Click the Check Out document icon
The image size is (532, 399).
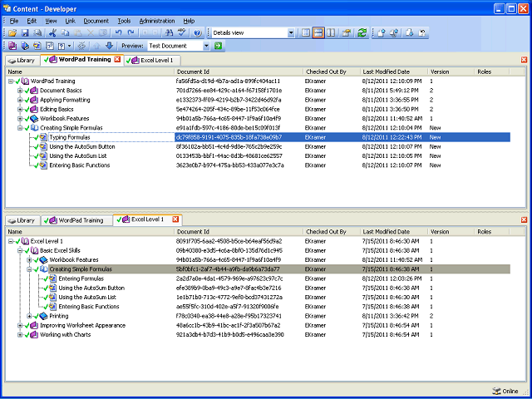(x=410, y=33)
